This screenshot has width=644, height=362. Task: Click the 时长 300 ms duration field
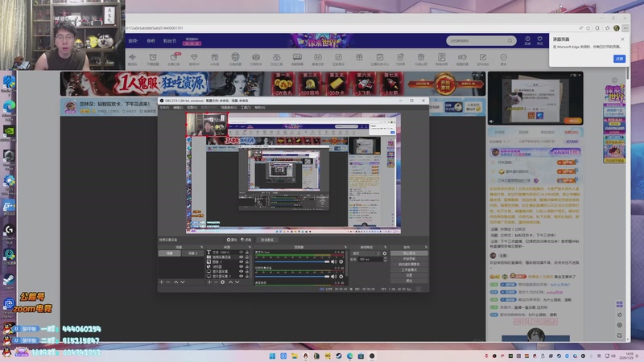[x=370, y=259]
